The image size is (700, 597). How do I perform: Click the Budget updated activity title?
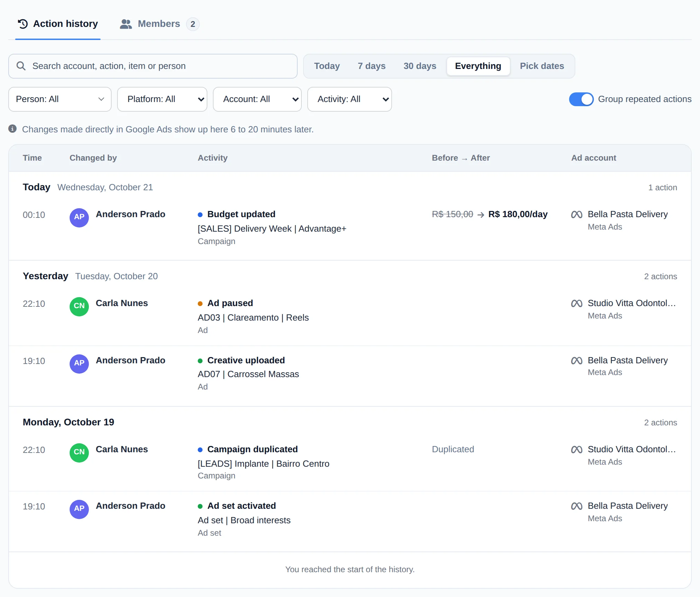[x=241, y=214]
